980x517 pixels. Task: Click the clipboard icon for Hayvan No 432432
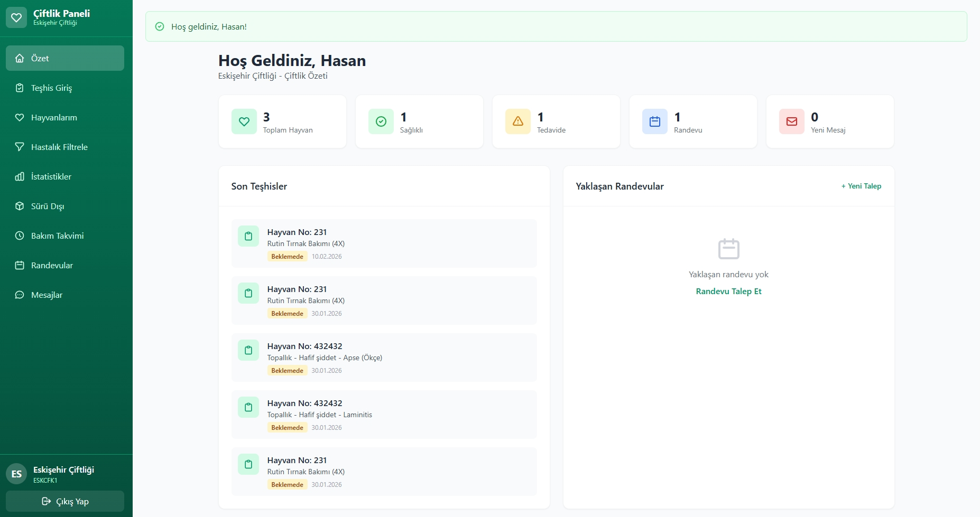(x=248, y=350)
